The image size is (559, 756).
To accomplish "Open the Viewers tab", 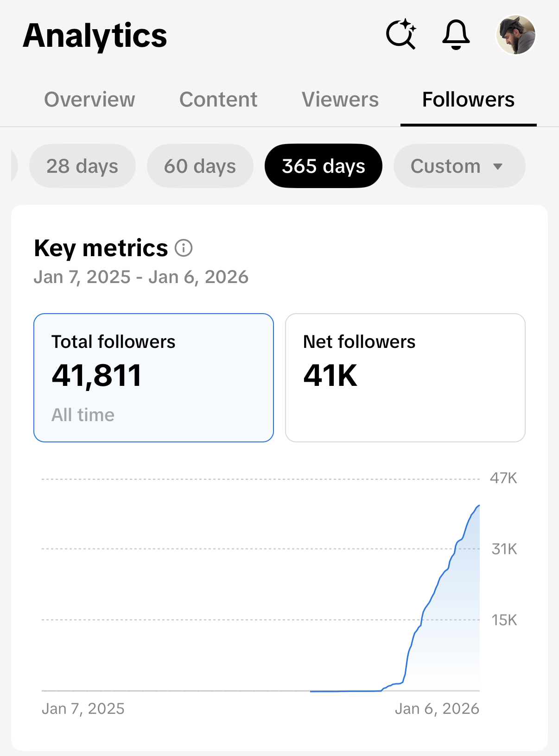I will (340, 100).
